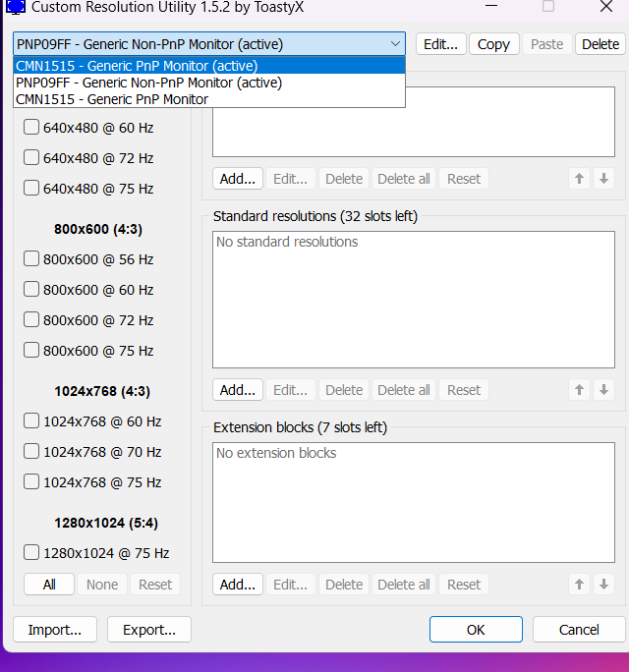Collapse the monitor dropdown via its chevron arrow
Viewport: 629px width, 672px height.
[395, 44]
